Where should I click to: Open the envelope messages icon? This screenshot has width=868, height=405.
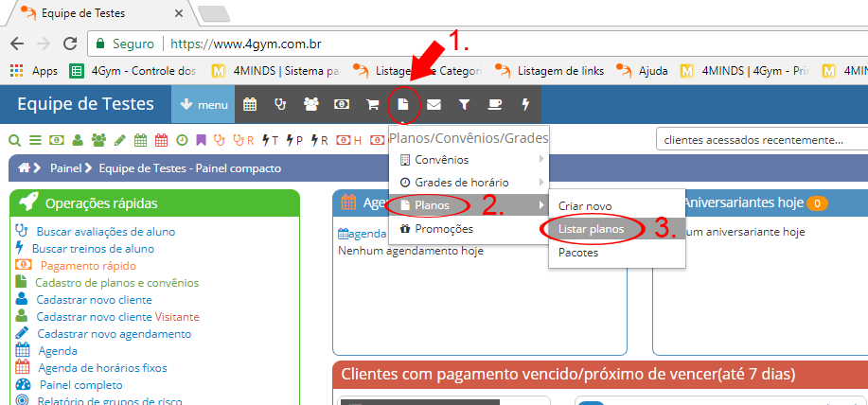434,104
